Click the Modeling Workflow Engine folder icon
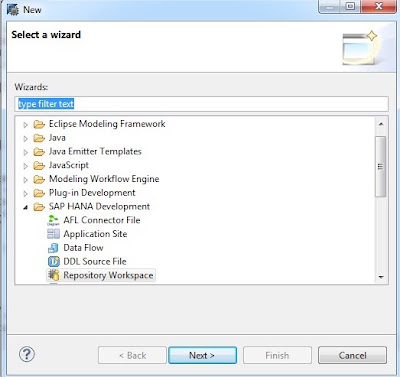The height and width of the screenshot is (377, 400). coord(39,179)
